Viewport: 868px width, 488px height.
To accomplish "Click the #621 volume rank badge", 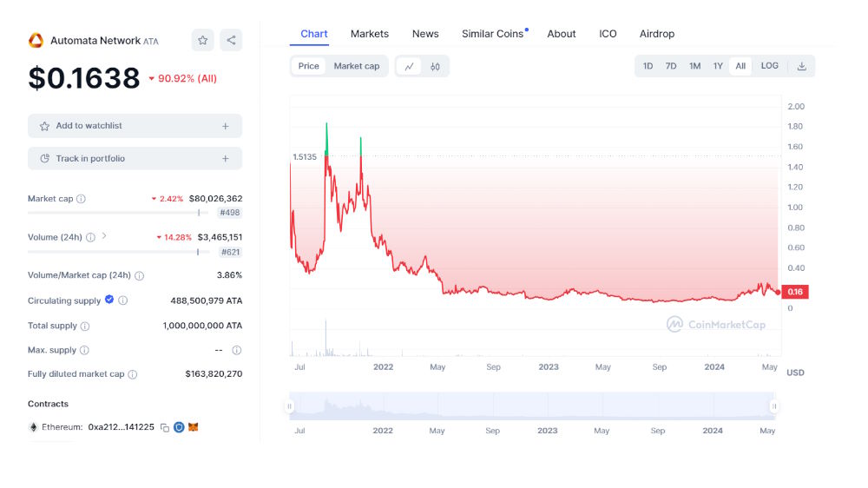I will (x=230, y=253).
